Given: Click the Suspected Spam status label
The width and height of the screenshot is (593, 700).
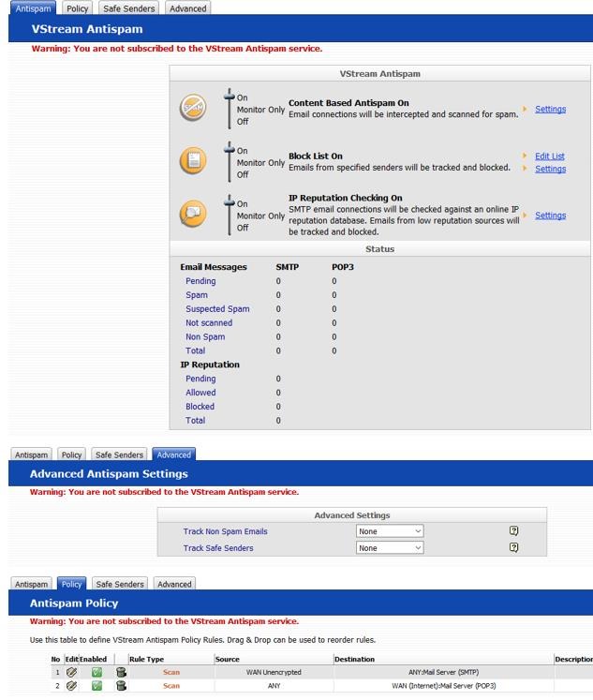Looking at the screenshot, I should coord(217,309).
